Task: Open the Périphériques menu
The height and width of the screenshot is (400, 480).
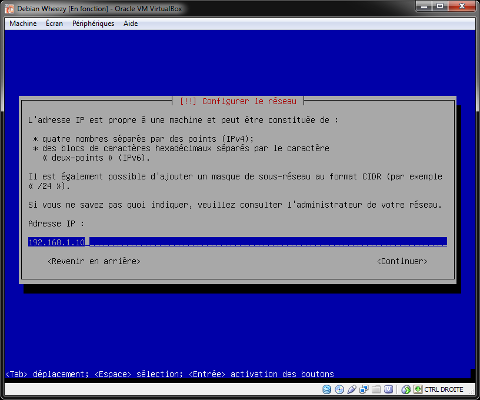Action: click(x=93, y=24)
